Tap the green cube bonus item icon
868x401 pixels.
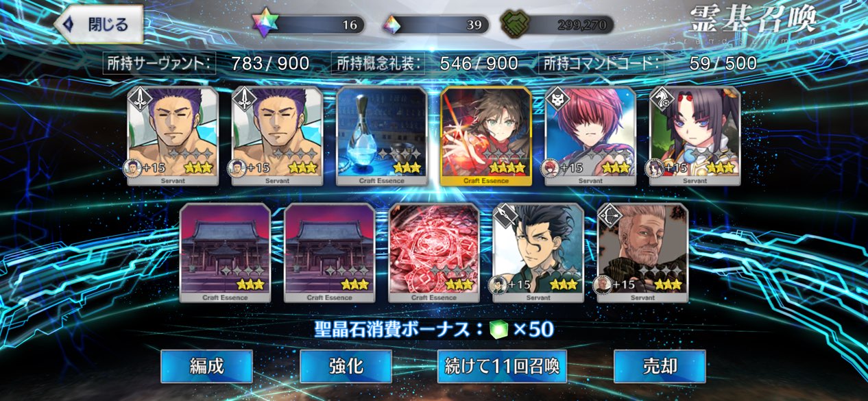point(501,329)
